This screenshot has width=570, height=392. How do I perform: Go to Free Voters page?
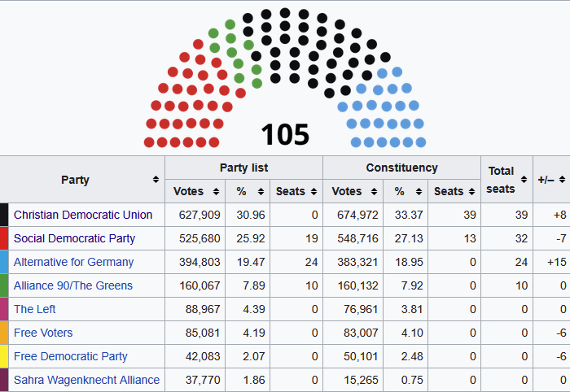point(43,333)
